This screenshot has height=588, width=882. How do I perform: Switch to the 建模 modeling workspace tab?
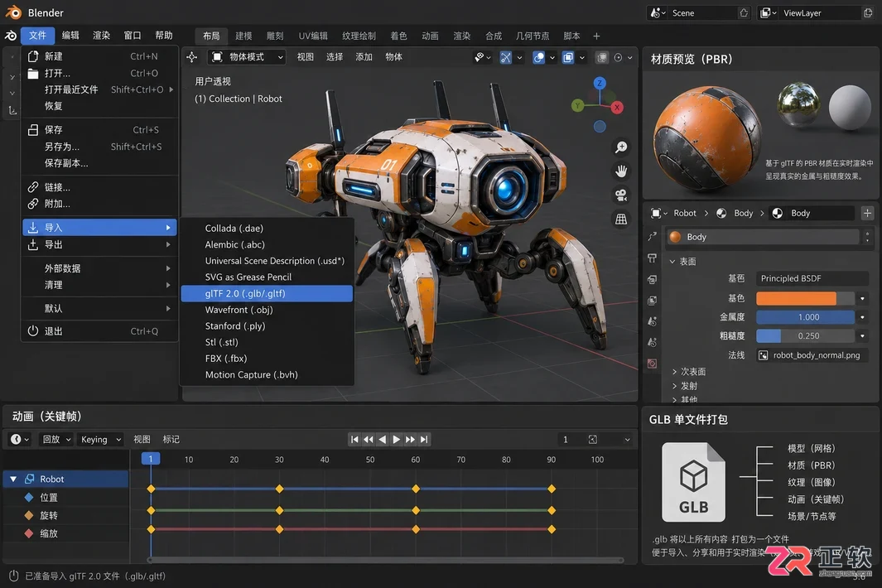click(x=243, y=36)
